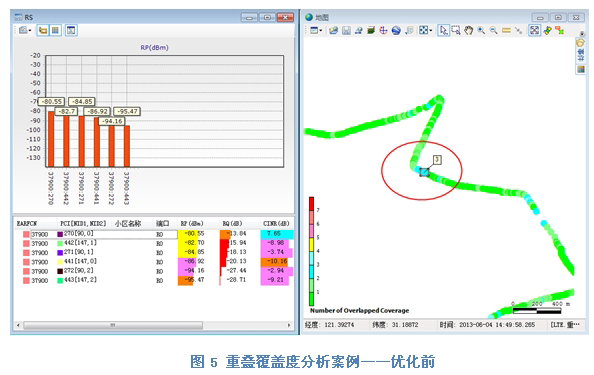Click the callout label 3 on the map
The width and height of the screenshot is (594, 375).
click(x=437, y=159)
